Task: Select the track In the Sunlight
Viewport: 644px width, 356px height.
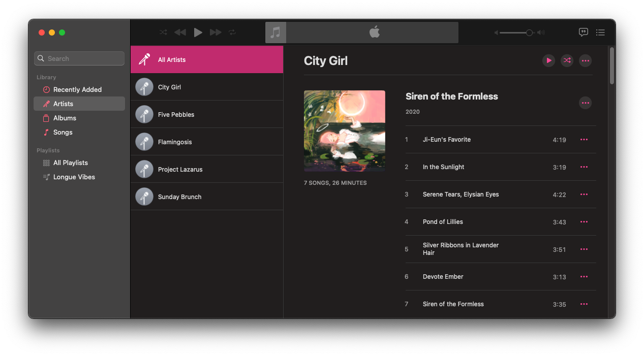Action: tap(501, 167)
